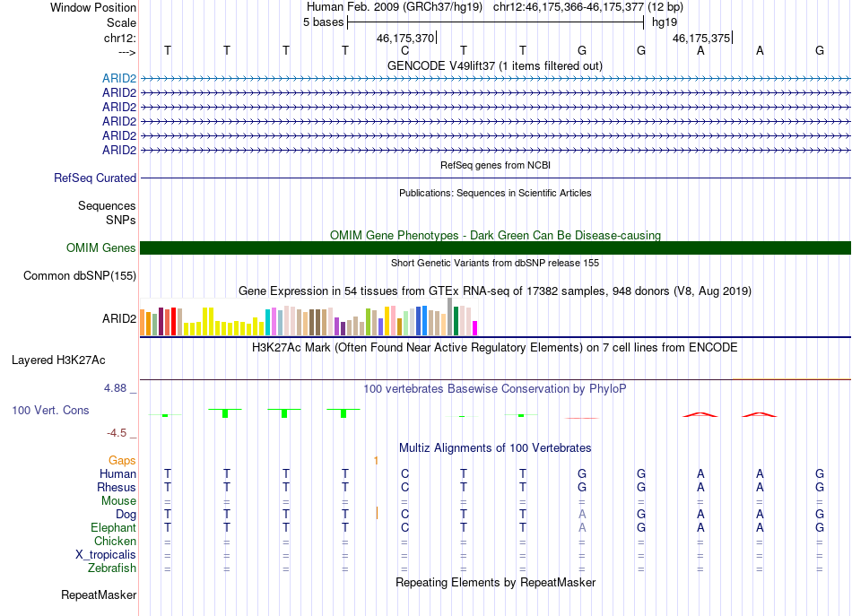Click ARID2 label beside GTEx expression chart
This screenshot has height=616, width=852.
point(119,318)
